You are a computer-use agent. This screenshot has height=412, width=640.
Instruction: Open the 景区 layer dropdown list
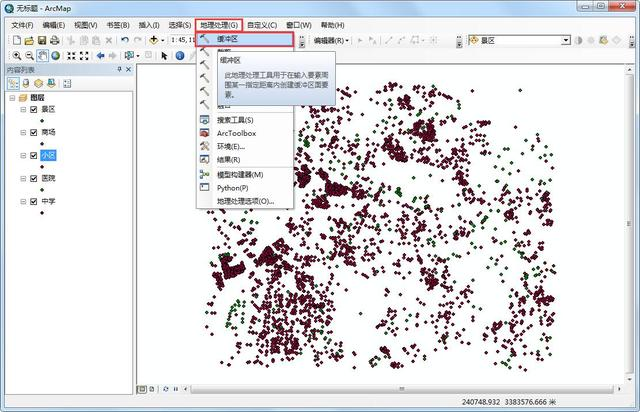point(566,40)
